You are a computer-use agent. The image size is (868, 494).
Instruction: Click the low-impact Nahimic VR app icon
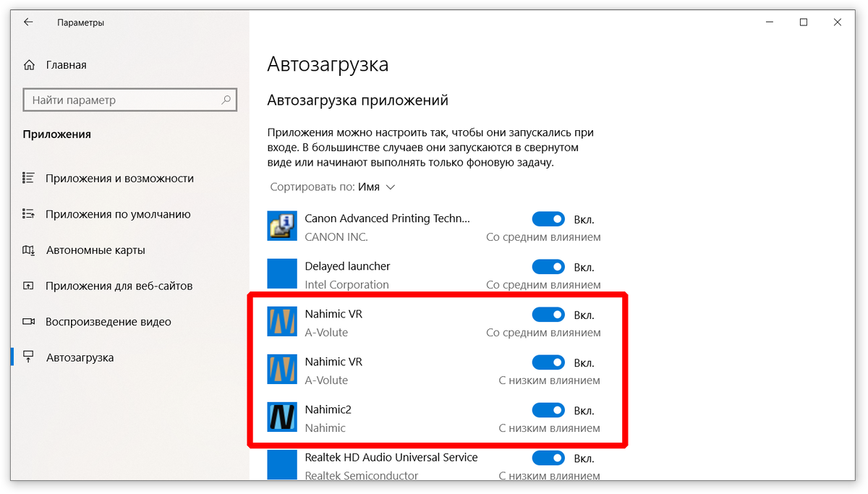click(282, 370)
